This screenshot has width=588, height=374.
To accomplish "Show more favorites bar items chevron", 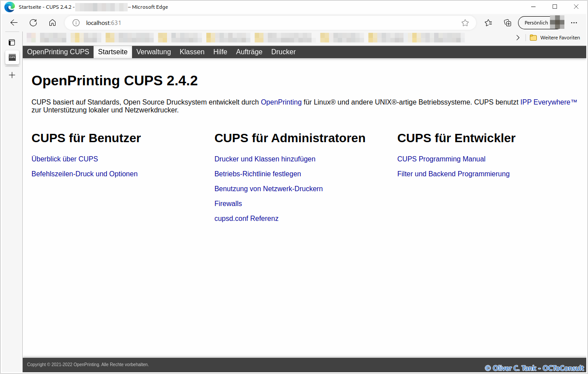I will coord(518,38).
